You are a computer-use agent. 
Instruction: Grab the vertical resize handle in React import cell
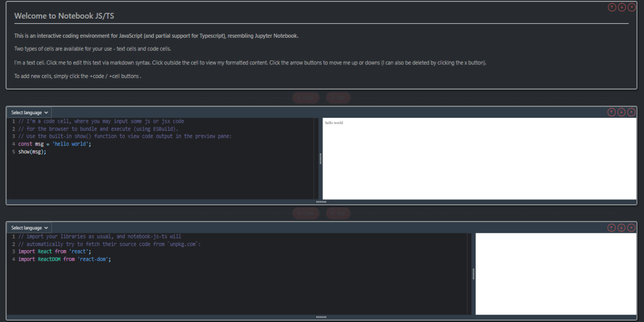(473, 274)
